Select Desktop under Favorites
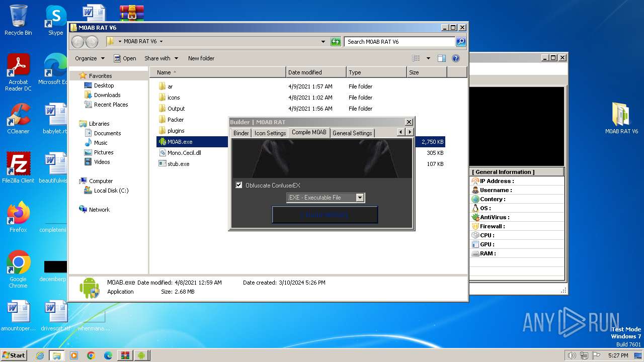 coord(104,85)
